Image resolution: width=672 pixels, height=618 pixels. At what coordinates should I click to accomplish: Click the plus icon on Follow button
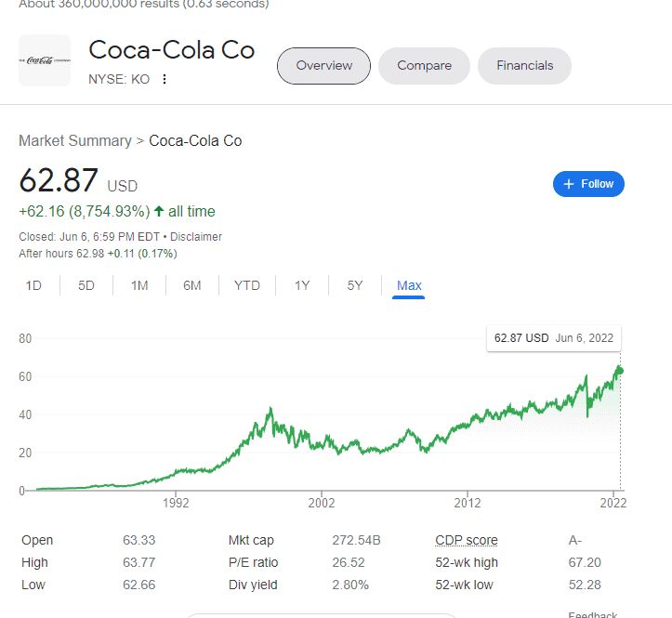[x=569, y=184]
